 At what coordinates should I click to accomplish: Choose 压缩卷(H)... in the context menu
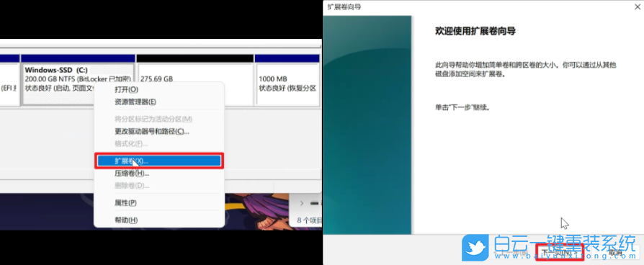coord(131,174)
